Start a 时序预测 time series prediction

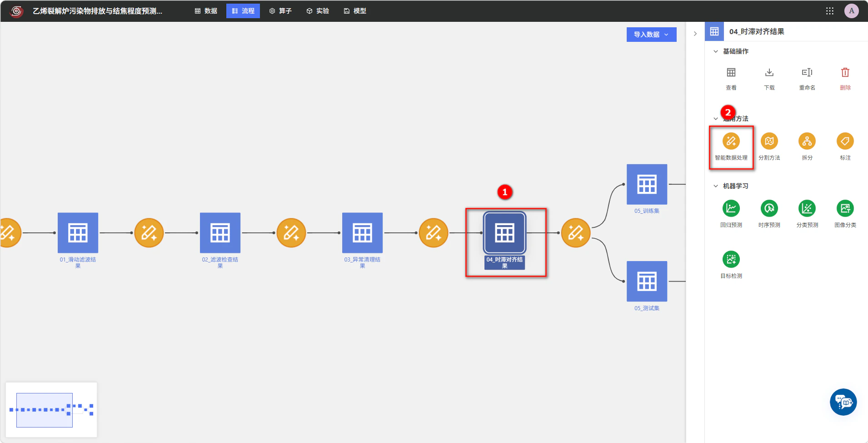tap(769, 208)
